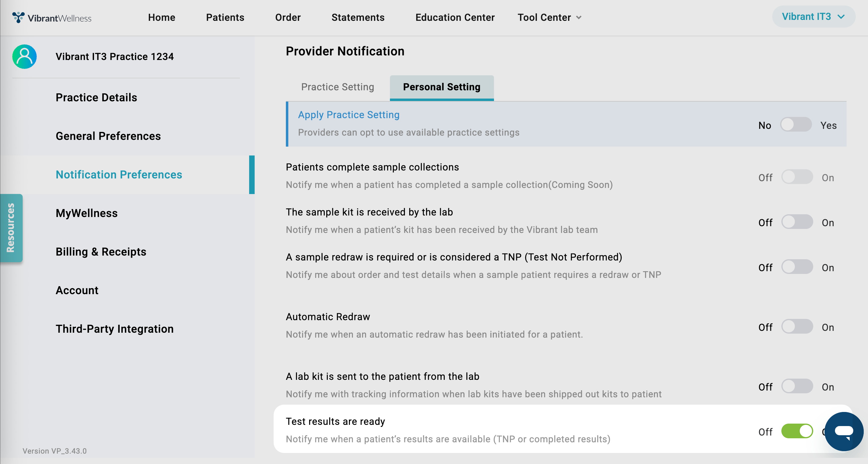
Task: Click the Apply Practice Setting link
Action: point(348,115)
